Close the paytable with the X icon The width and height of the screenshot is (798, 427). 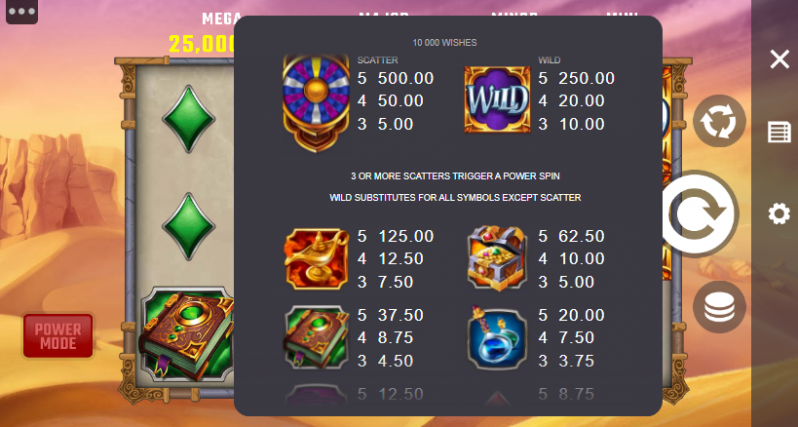779,60
